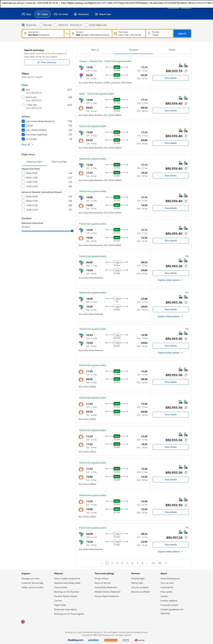Click the swap origin and destination arrows icon

[67, 33]
